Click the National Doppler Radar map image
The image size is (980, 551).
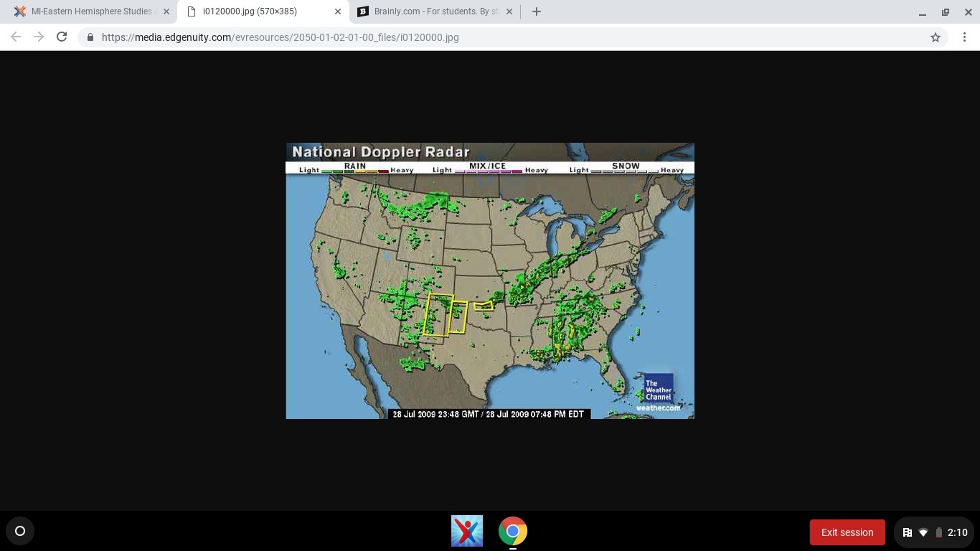(x=490, y=281)
